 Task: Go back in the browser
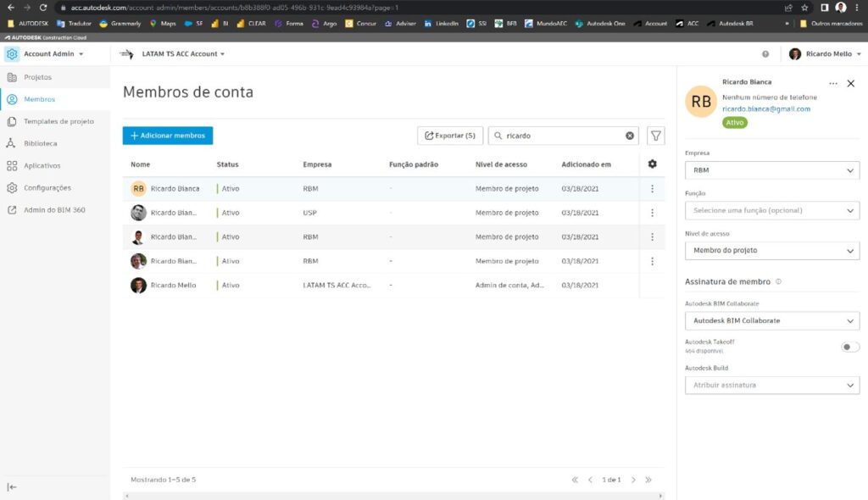pyautogui.click(x=10, y=8)
